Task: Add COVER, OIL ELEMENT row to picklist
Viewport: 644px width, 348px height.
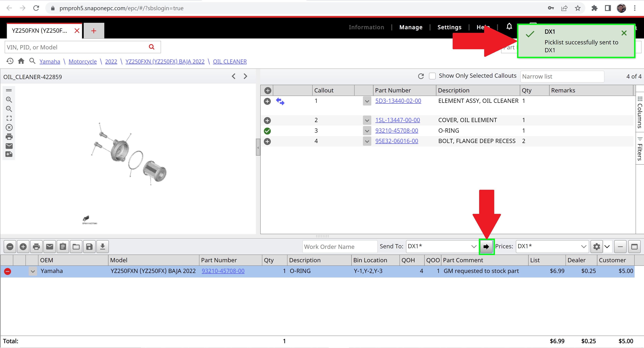Action: click(x=267, y=121)
